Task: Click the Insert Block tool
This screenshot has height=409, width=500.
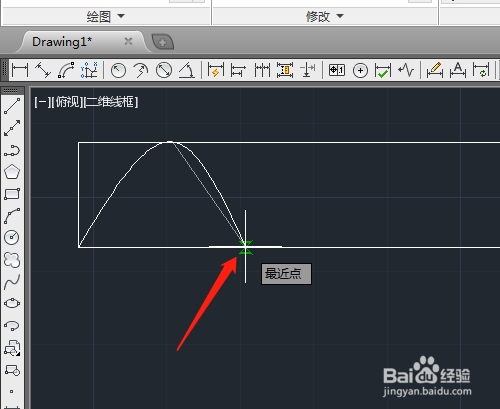Action: coord(12,348)
